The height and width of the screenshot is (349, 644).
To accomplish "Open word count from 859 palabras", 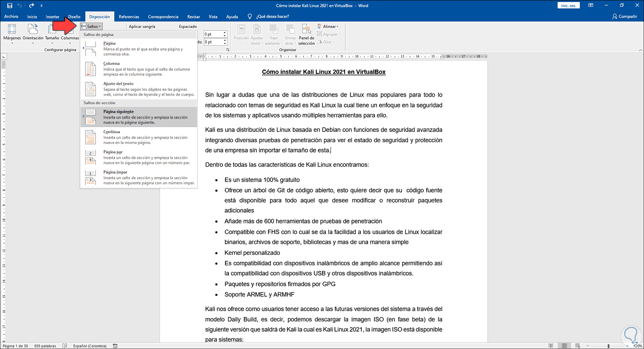I will pos(46,346).
